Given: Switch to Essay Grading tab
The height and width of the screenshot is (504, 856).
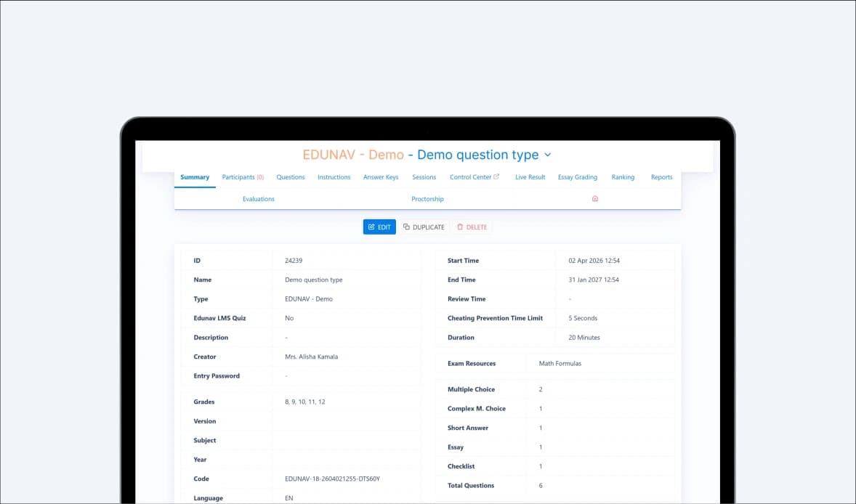Looking at the screenshot, I should [578, 177].
